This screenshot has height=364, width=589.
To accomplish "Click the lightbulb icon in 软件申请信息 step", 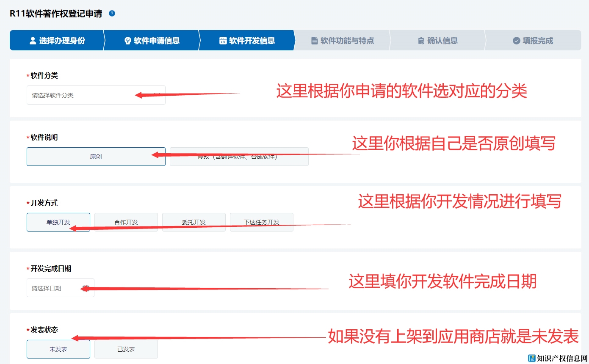I will point(127,41).
